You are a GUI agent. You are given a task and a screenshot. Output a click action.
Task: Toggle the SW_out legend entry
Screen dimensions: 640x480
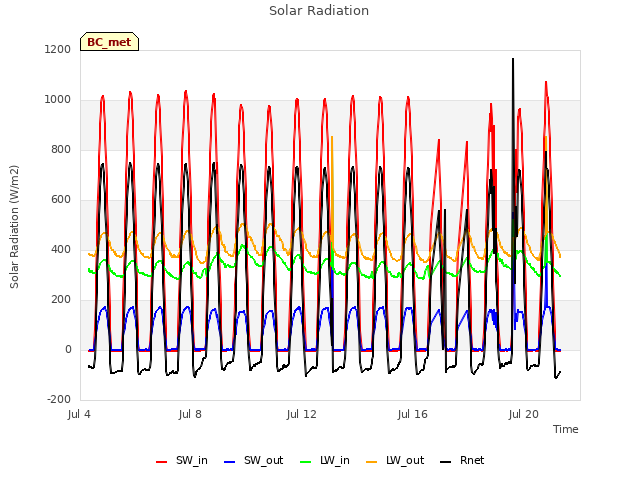coord(253,461)
